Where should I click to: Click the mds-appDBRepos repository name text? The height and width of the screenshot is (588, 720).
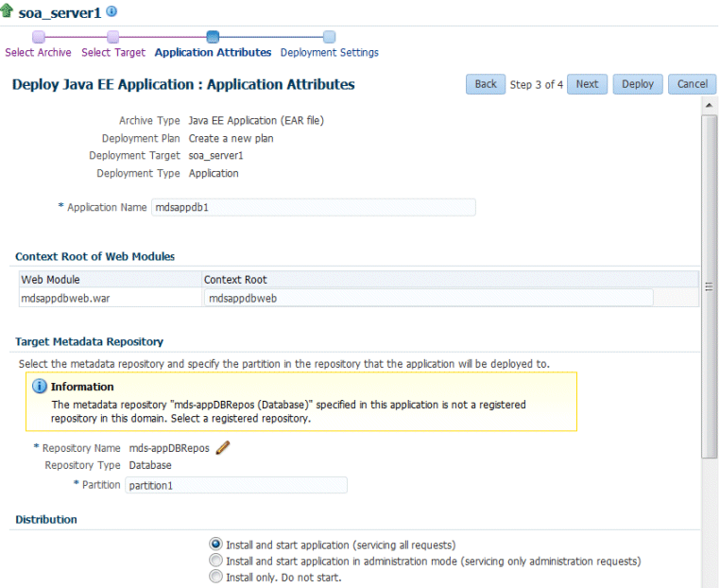tap(169, 448)
